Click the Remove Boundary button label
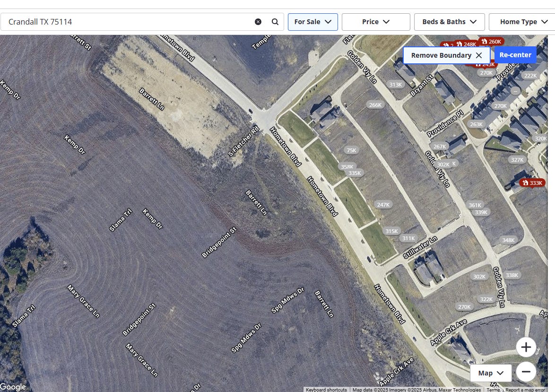The width and height of the screenshot is (555, 392). [x=441, y=55]
